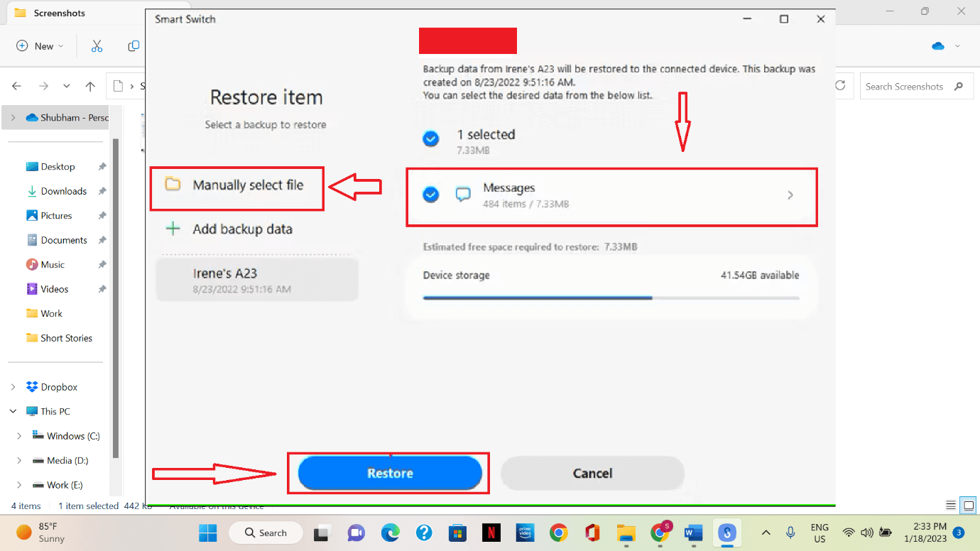
Task: Click the Cut scissors icon in Explorer toolbar
Action: 97,45
